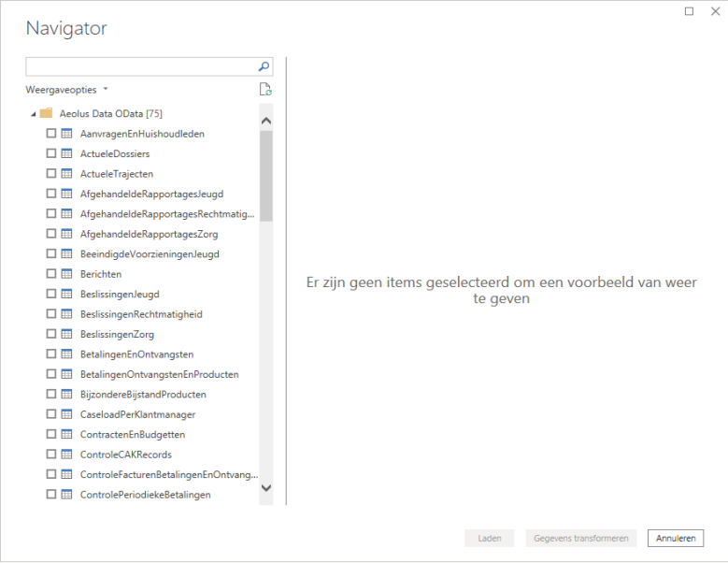The image size is (728, 563).
Task: Click the scroll down arrow of table list
Action: pos(266,488)
